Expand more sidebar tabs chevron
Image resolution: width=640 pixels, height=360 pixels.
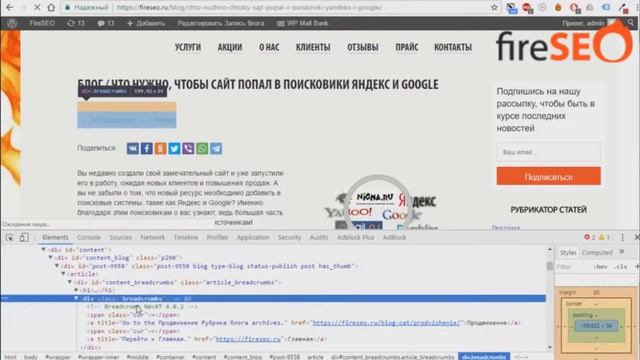pyautogui.click(x=622, y=252)
